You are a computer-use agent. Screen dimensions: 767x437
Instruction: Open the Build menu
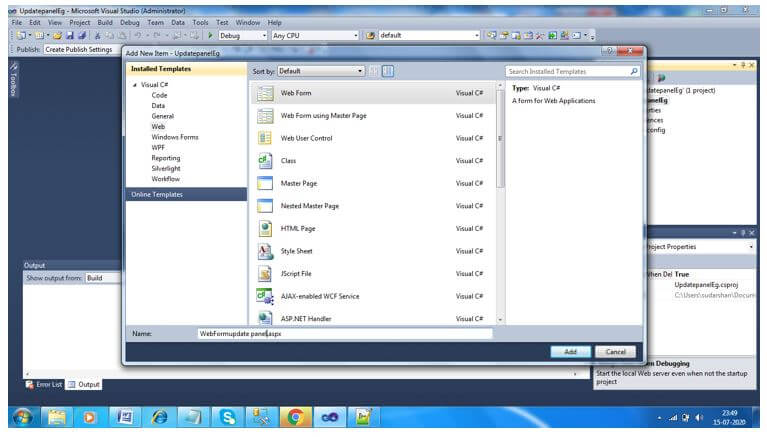click(x=105, y=23)
